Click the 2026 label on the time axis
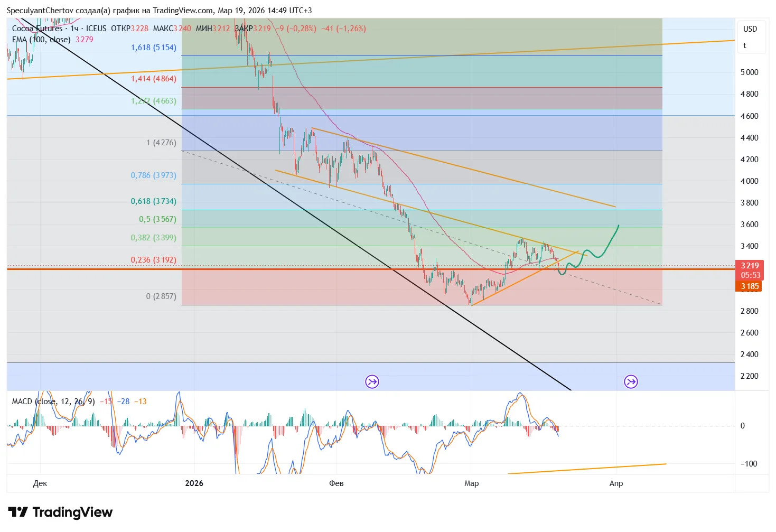Image resolution: width=776 pixels, height=532 pixels. 194,483
